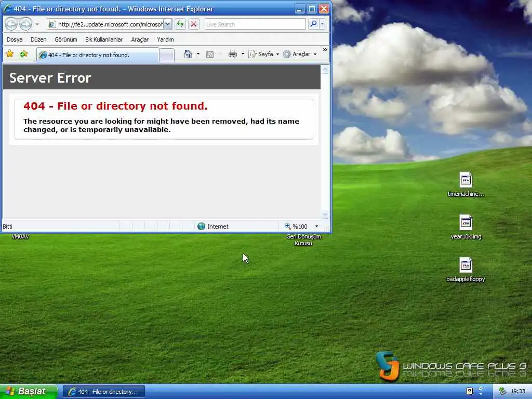Screen dimensions: 532x399
Task: Click the VM0AV desktop icon label
Action: click(x=20, y=236)
